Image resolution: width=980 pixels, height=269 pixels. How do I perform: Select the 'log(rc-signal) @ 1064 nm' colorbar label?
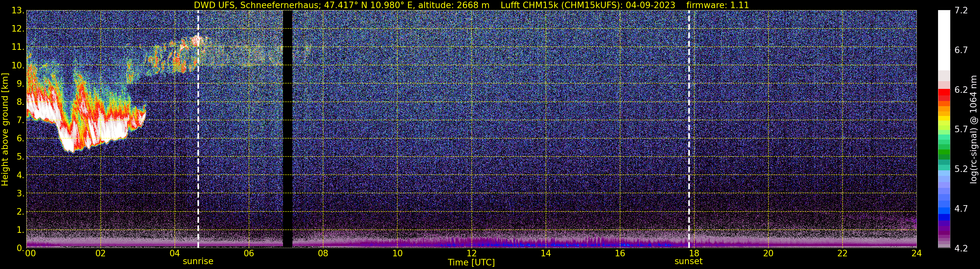(973, 129)
